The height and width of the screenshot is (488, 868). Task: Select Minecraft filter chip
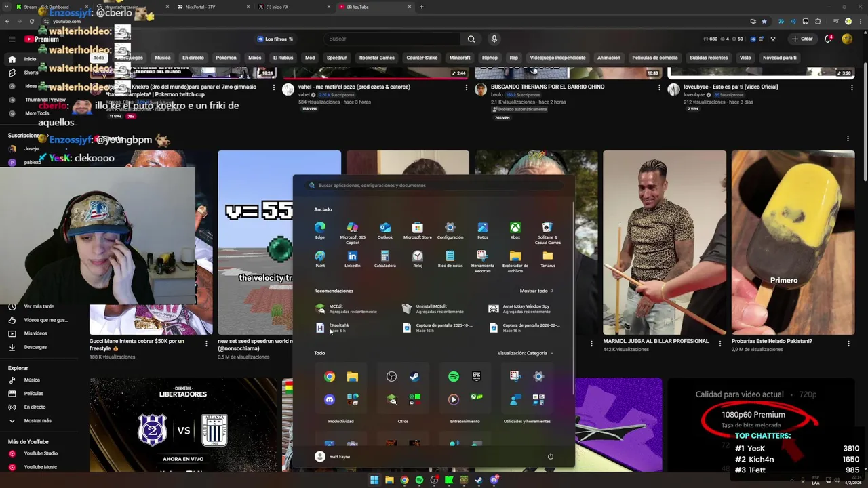(460, 58)
